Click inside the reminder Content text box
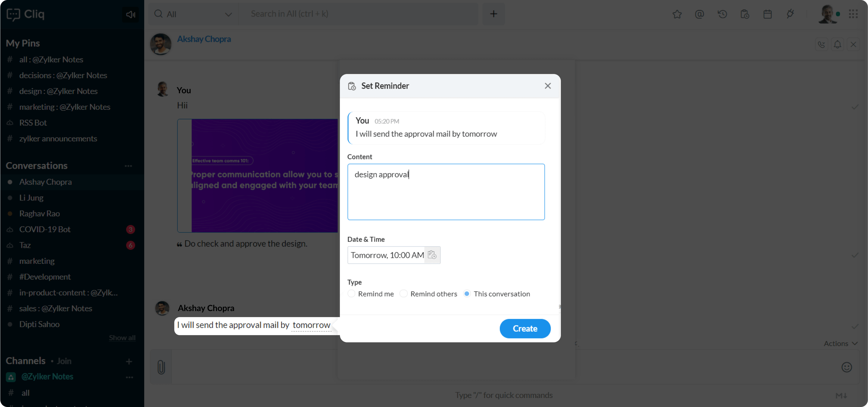Image resolution: width=868 pixels, height=407 pixels. (x=446, y=192)
